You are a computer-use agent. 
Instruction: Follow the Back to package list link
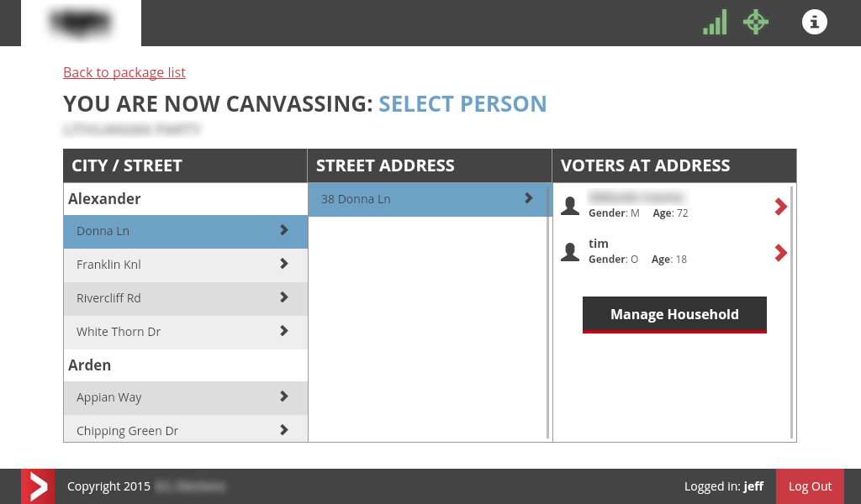click(124, 72)
